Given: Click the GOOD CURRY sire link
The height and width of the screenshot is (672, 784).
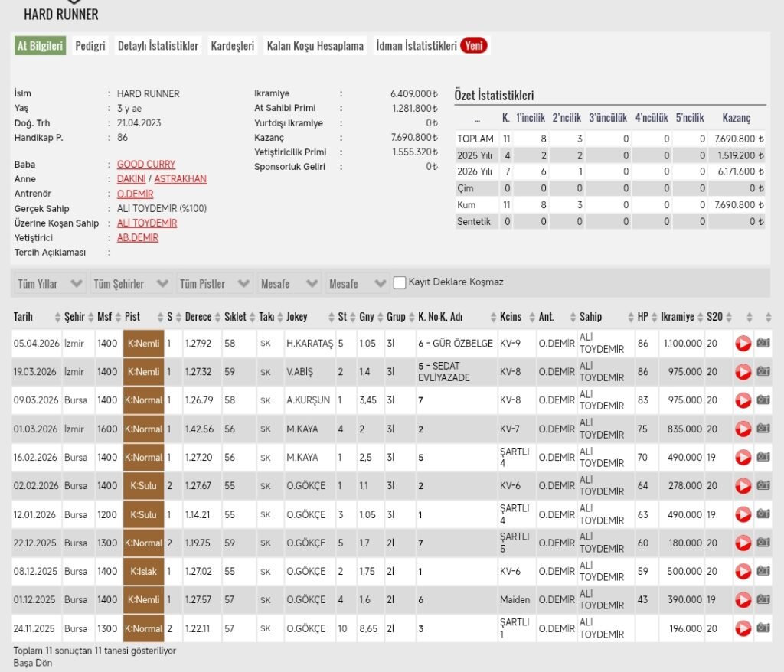Looking at the screenshot, I should coord(146,165).
